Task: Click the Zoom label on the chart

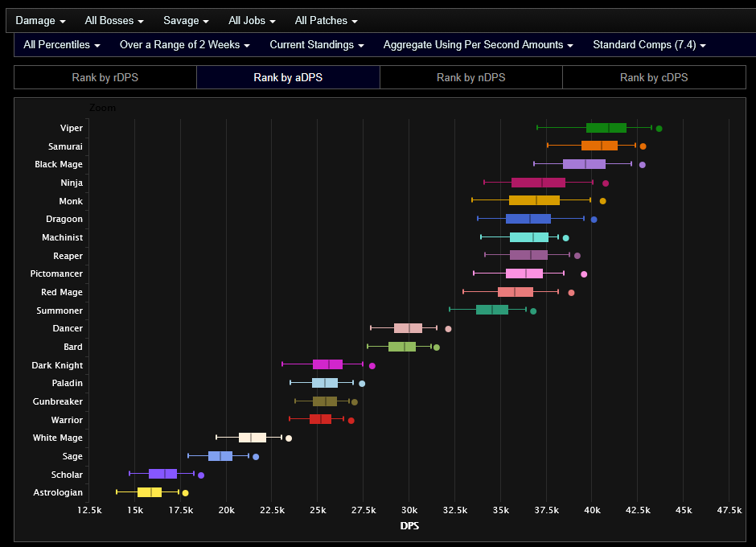Action: pos(102,108)
